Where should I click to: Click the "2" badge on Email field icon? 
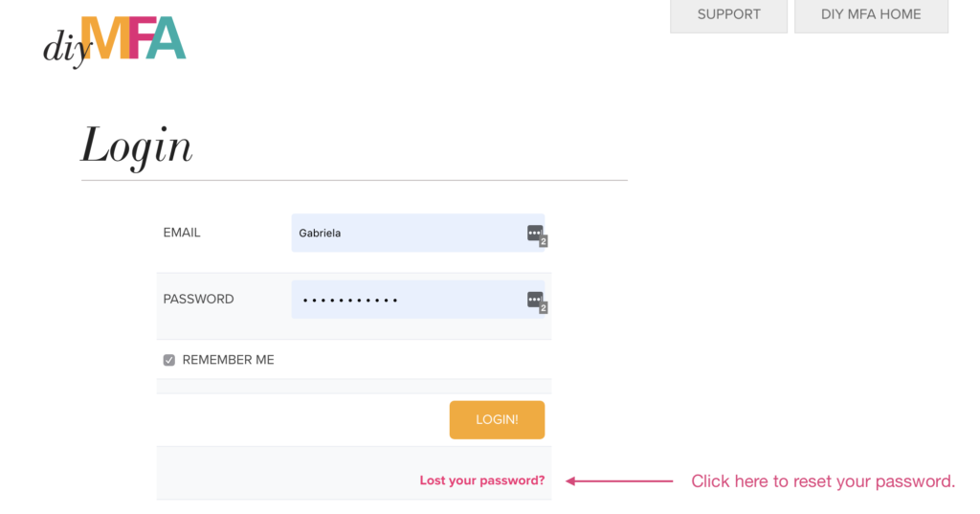(x=544, y=241)
